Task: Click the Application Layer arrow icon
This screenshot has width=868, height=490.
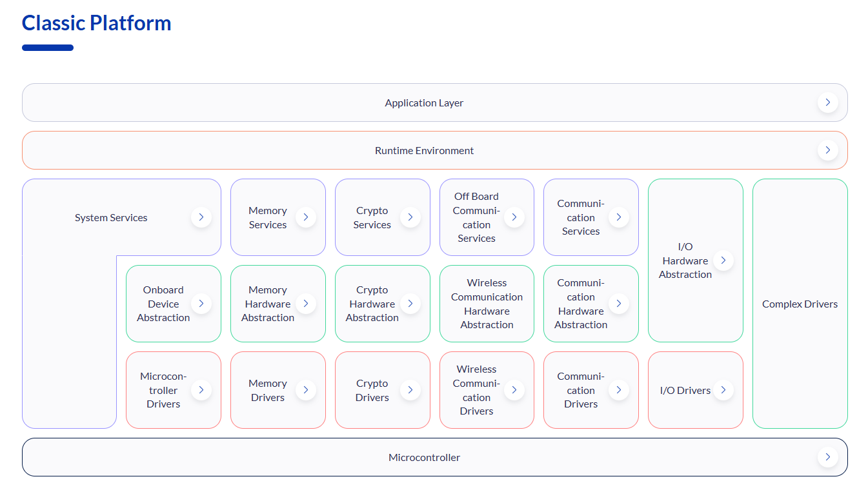Action: point(827,103)
